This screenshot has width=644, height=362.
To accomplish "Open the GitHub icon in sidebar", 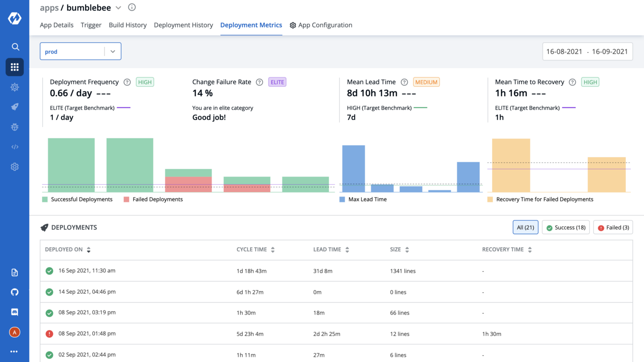I will [15, 292].
